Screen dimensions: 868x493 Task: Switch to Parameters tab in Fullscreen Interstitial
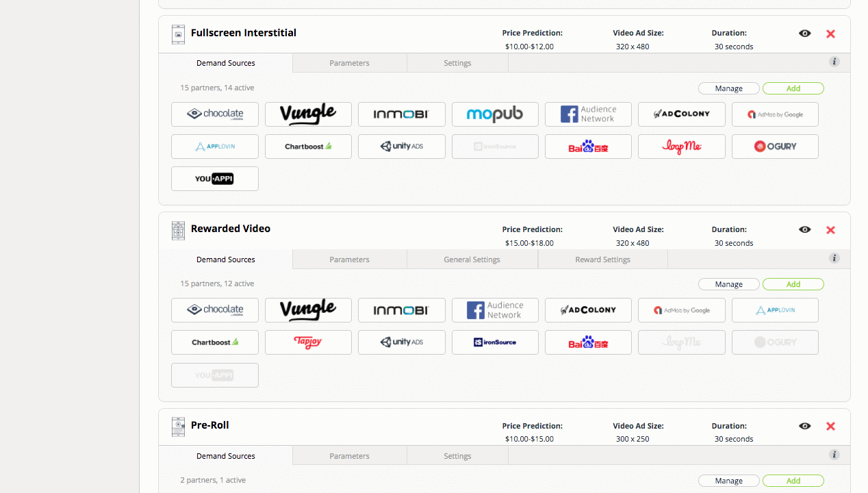[350, 63]
